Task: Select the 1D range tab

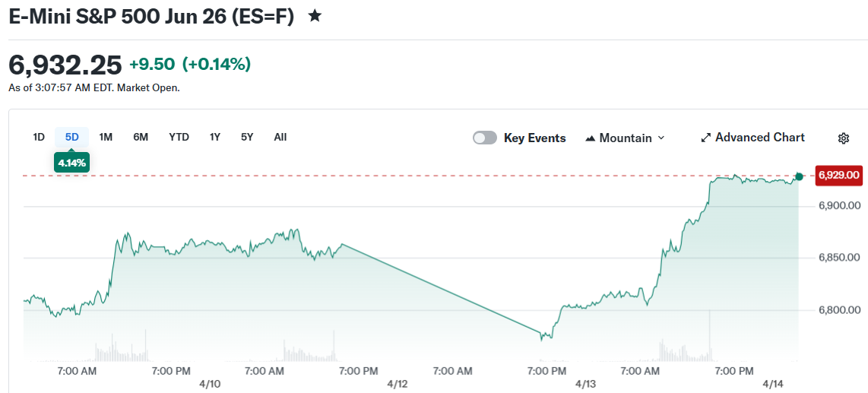Action: pos(39,138)
